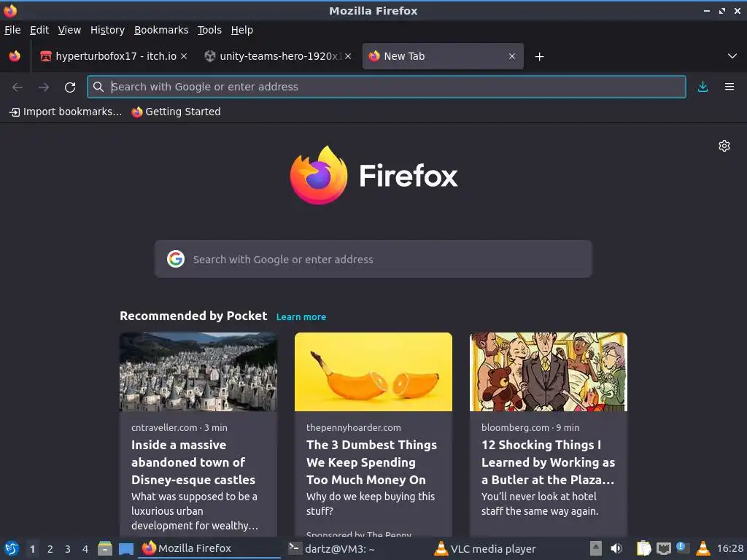Open the Edit menu
747x560 pixels.
tap(39, 30)
